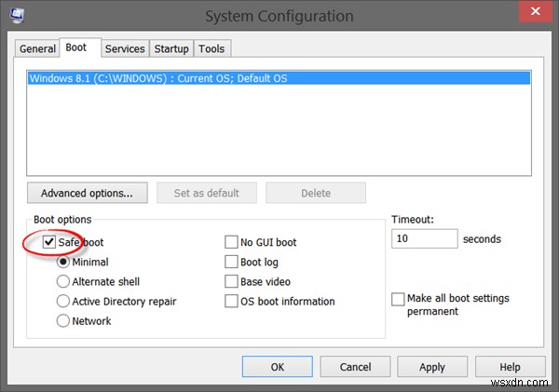Click into the Timeout seconds field
Image resolution: width=559 pixels, height=392 pixels.
click(424, 239)
